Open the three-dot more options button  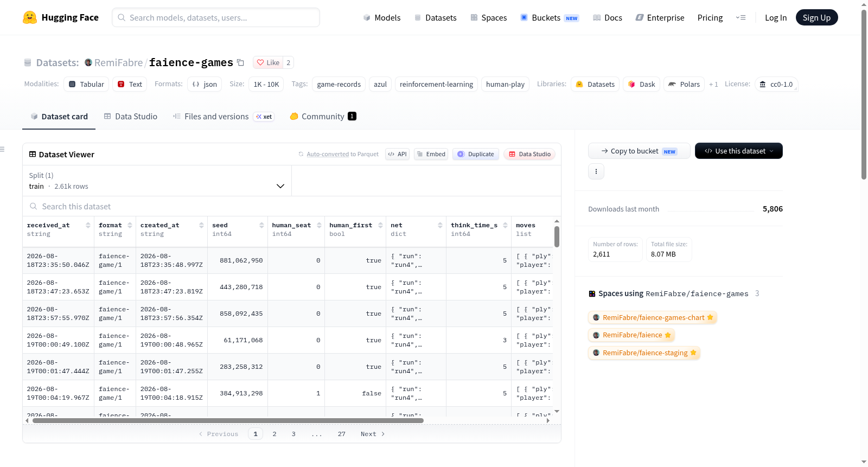tap(596, 171)
